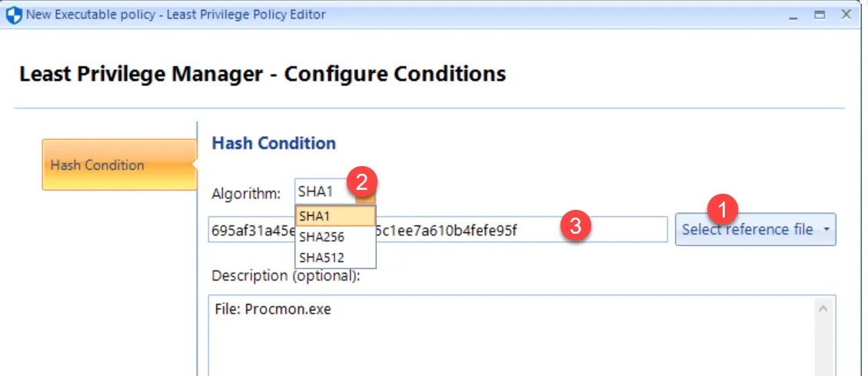Screen dimensions: 868x376
Task: Click the red badge numbered 2
Action: 361,182
